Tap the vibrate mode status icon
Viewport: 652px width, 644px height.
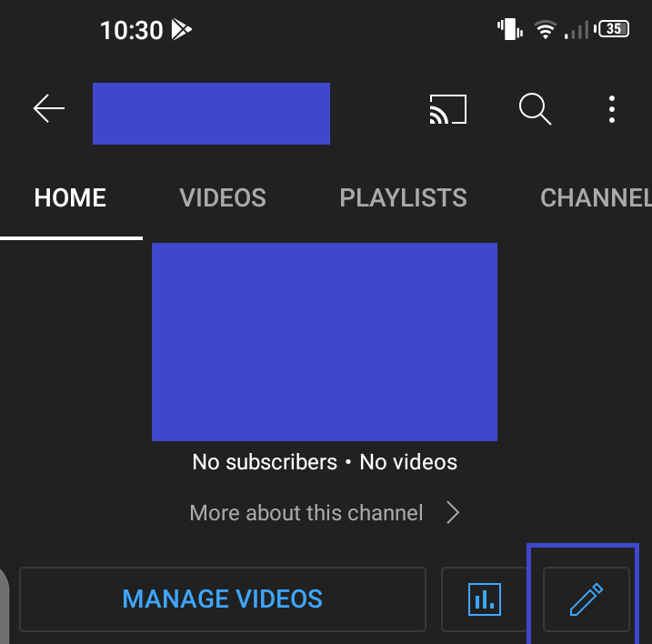pyautogui.click(x=510, y=29)
